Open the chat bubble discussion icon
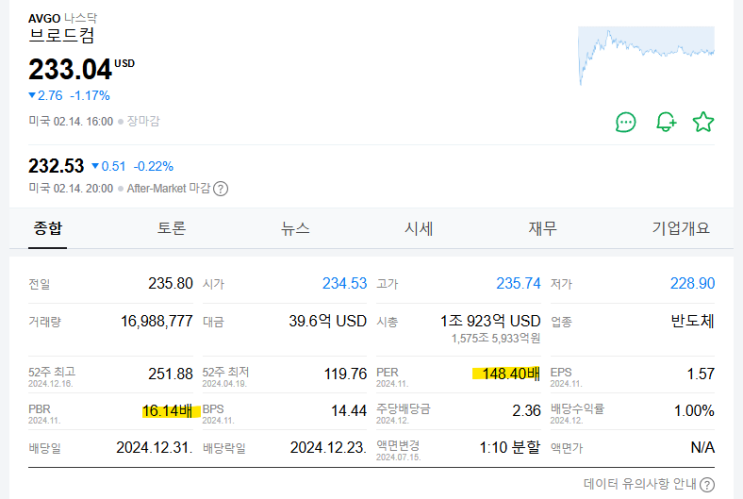Image resolution: width=743 pixels, height=499 pixels. [x=626, y=122]
